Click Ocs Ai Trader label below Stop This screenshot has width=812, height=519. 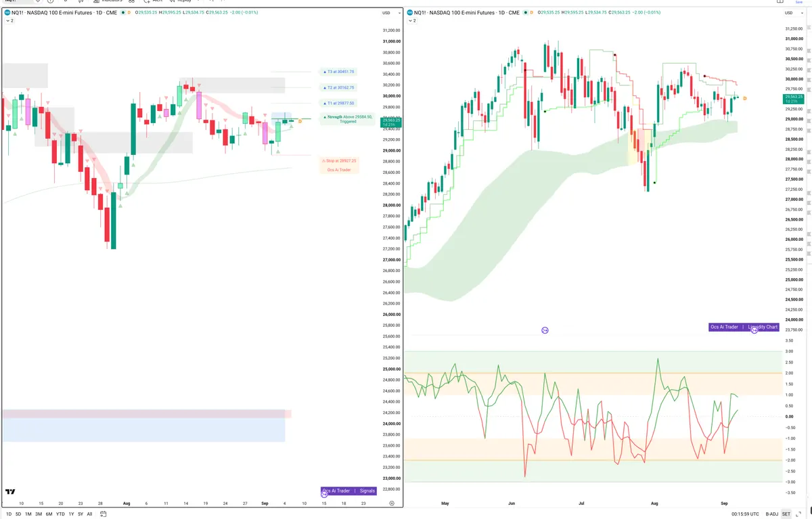(x=339, y=170)
